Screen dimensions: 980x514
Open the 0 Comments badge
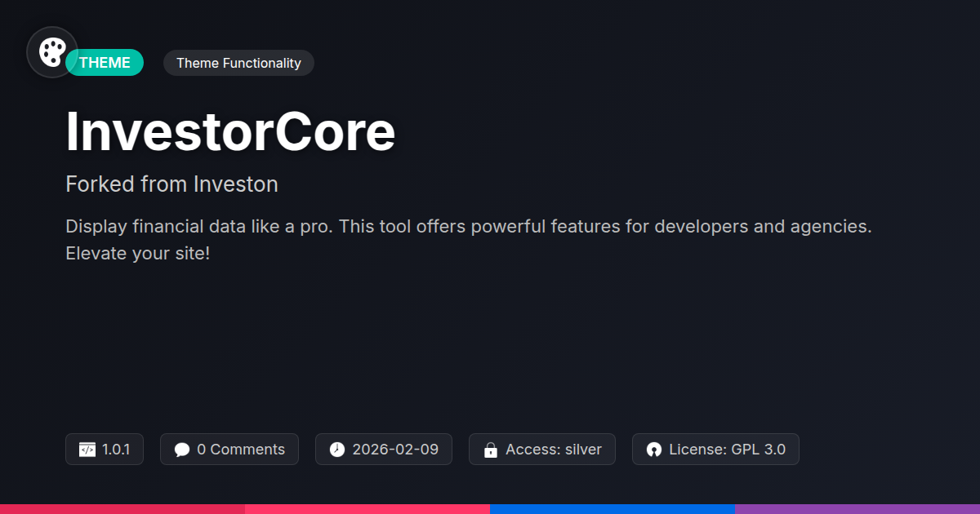coord(229,450)
